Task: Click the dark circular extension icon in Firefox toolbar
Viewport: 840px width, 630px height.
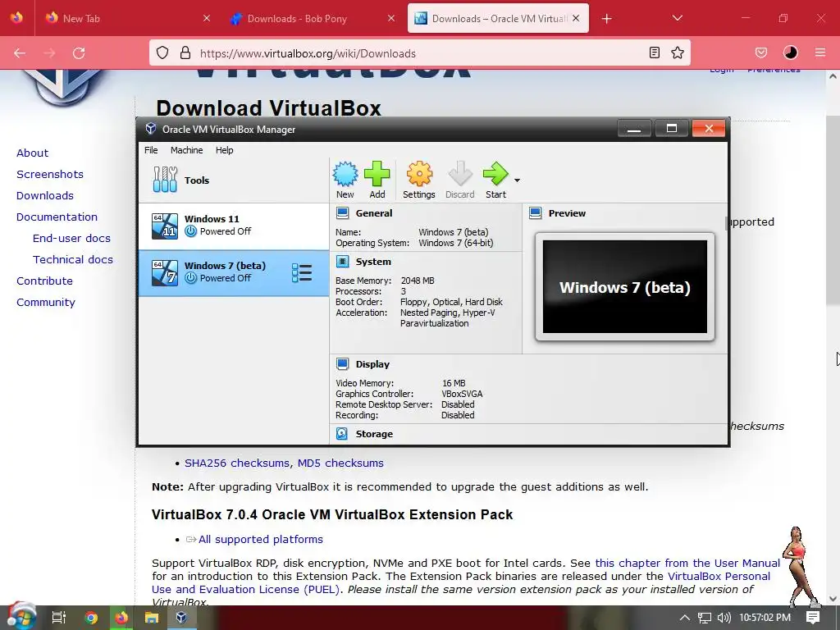Action: 791,52
